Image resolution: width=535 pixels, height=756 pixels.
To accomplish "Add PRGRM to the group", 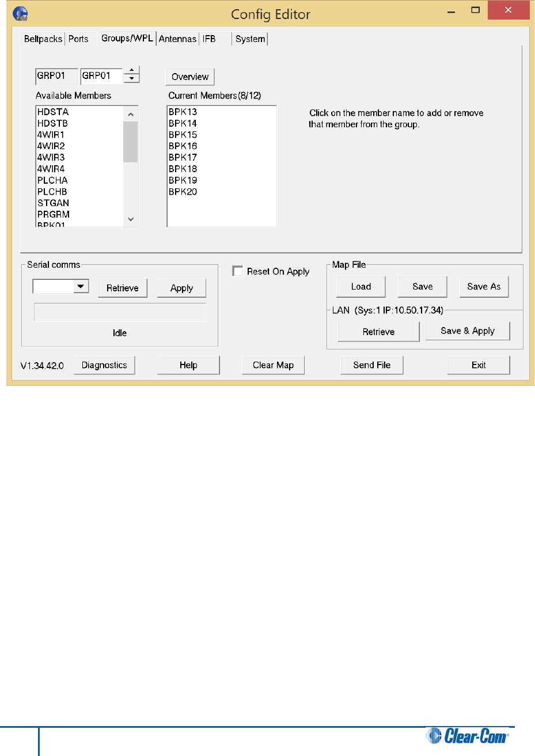I will [54, 214].
